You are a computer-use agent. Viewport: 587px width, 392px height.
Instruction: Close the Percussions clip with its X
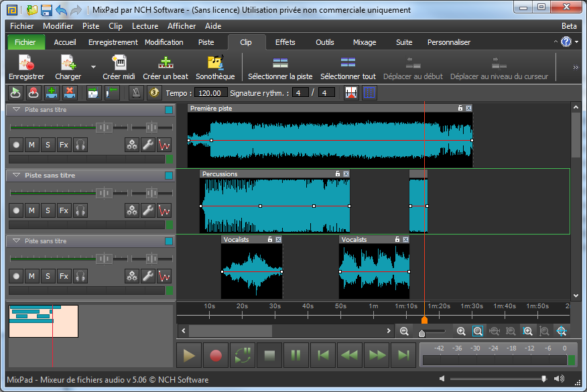tap(346, 174)
